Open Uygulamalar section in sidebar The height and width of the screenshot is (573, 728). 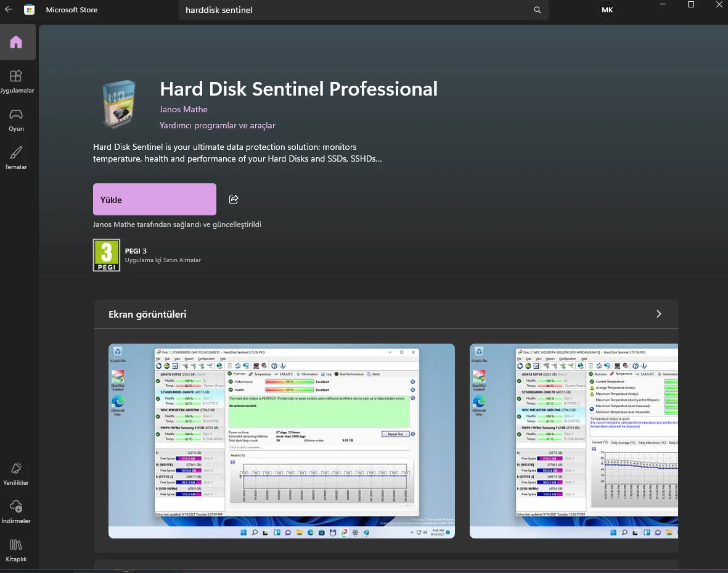[x=16, y=81]
